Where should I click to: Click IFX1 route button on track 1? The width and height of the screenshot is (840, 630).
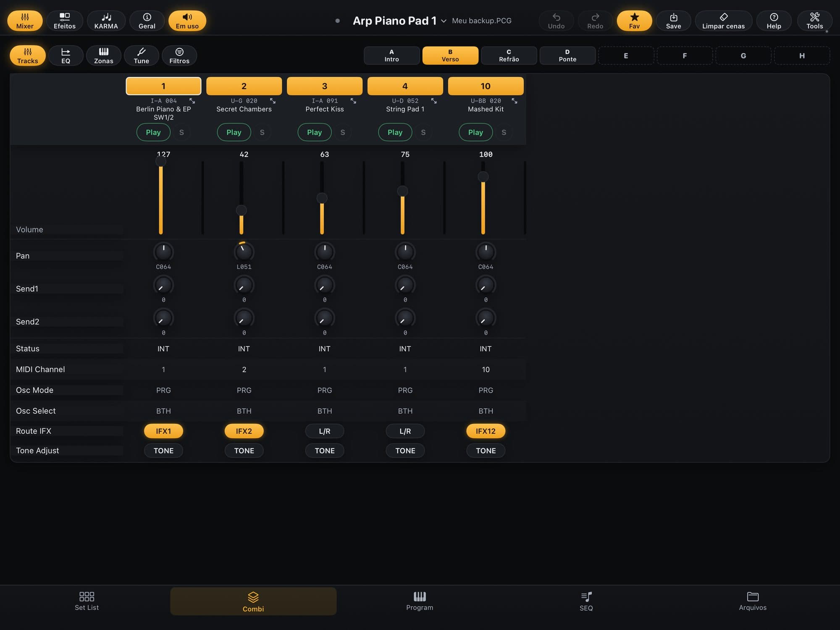tap(163, 431)
